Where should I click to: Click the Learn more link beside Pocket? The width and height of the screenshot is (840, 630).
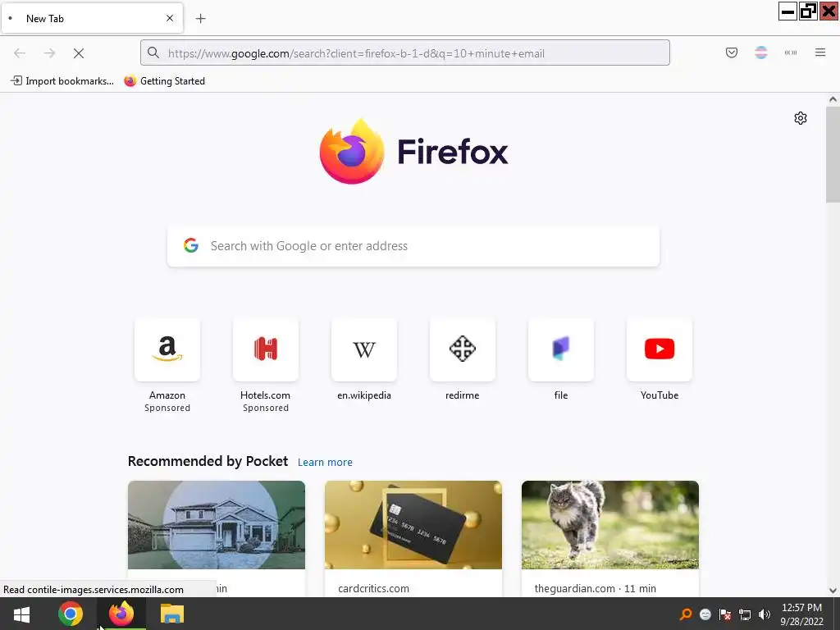(x=325, y=463)
